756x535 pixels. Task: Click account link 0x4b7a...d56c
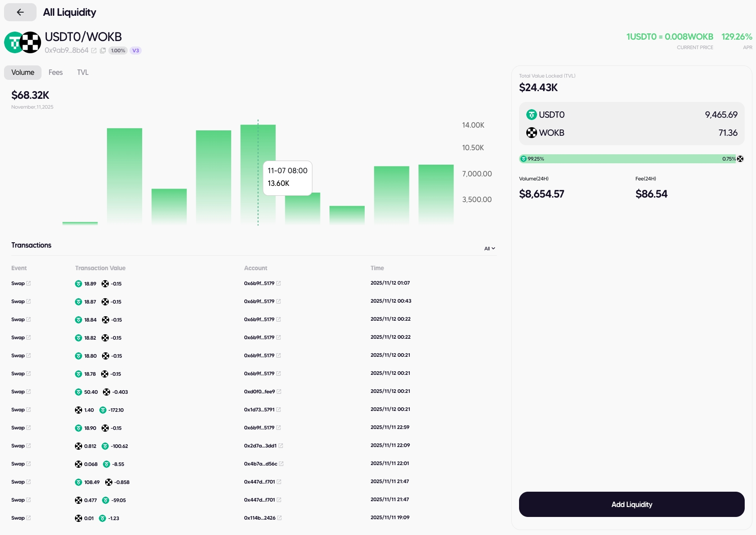260,464
